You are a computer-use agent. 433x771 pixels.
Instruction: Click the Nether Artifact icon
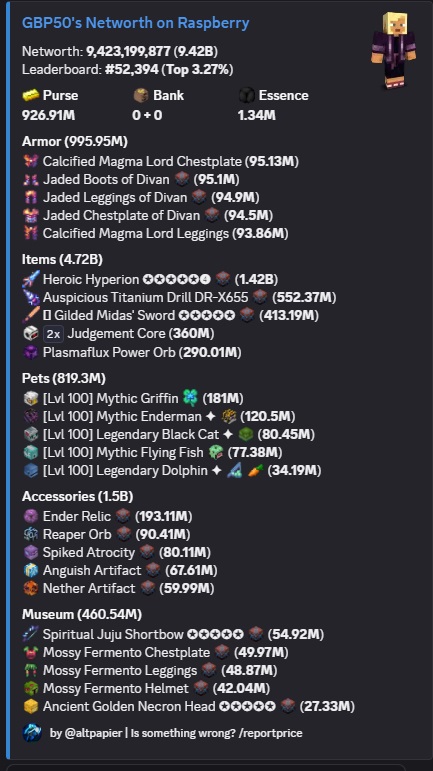click(30, 589)
